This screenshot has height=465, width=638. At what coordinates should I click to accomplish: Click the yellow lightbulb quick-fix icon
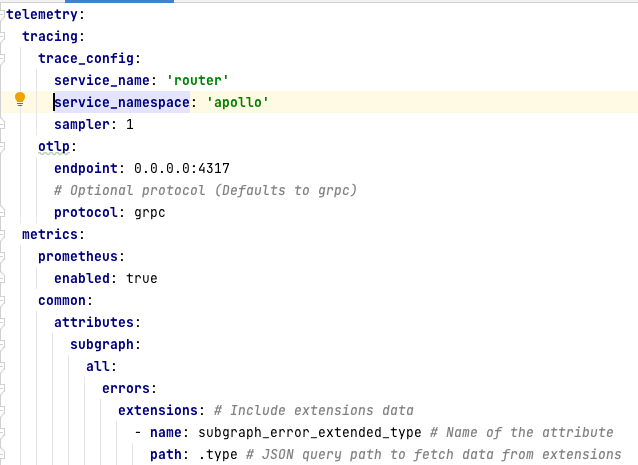point(19,99)
